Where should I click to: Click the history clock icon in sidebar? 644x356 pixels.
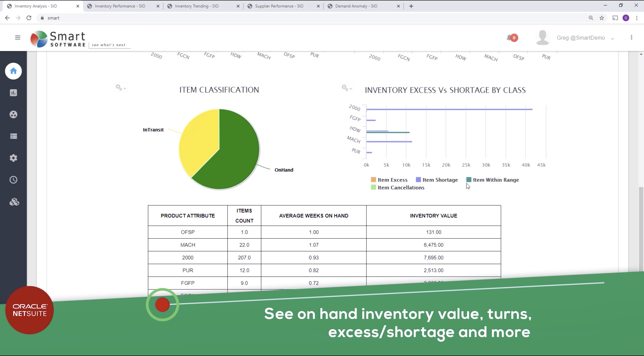pyautogui.click(x=13, y=180)
